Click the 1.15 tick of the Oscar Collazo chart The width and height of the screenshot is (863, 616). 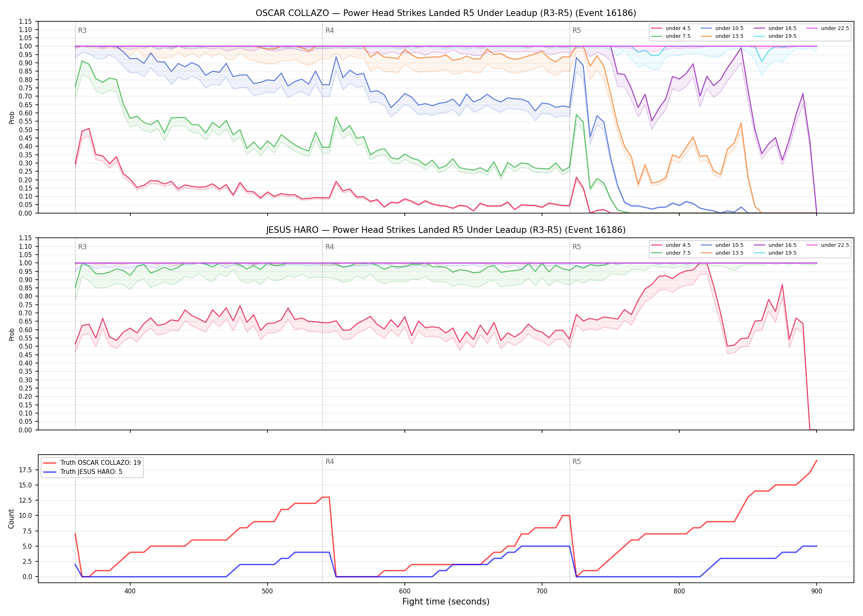click(25, 21)
